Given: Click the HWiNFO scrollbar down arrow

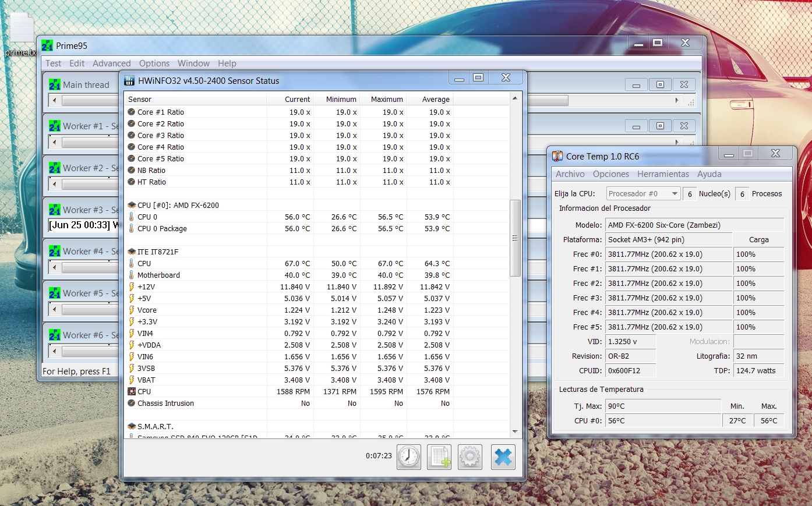Looking at the screenshot, I should (x=515, y=431).
